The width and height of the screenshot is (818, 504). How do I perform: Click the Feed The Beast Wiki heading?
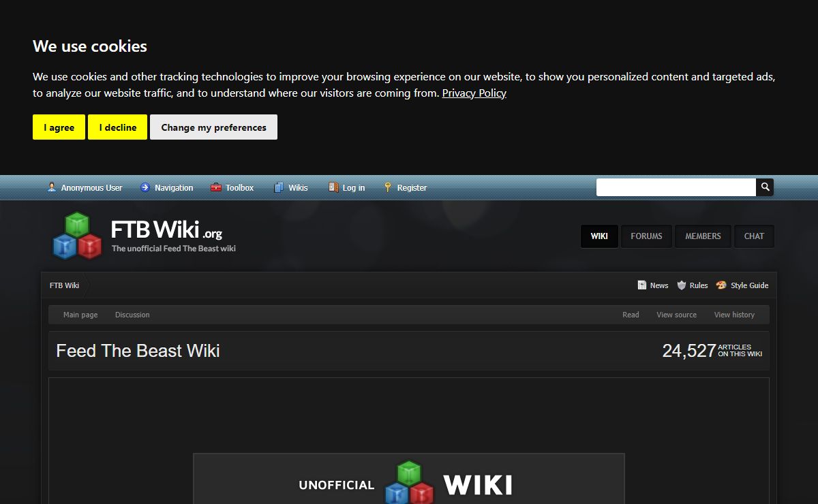pyautogui.click(x=138, y=351)
